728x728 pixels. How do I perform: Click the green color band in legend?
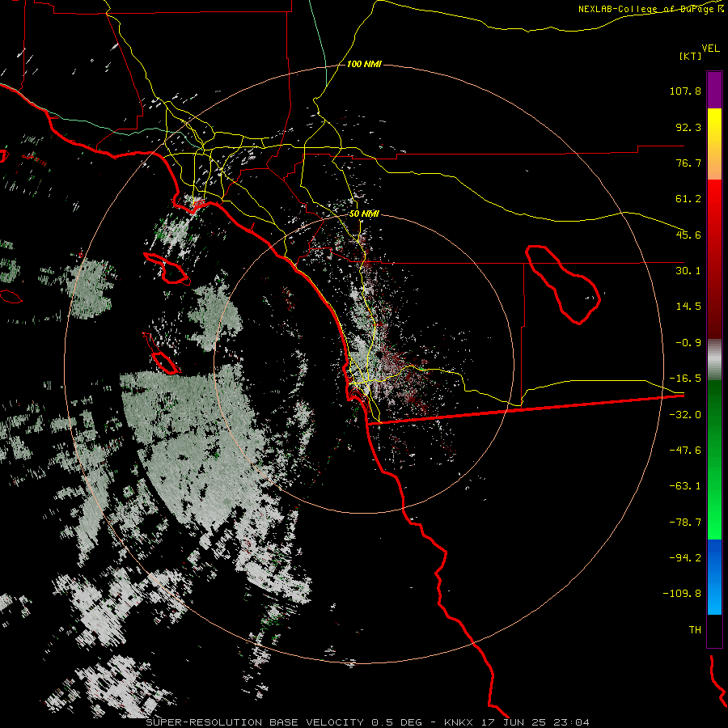tap(714, 459)
